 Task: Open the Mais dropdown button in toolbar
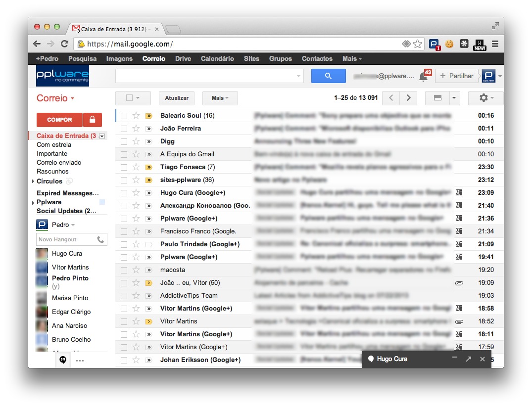[x=220, y=98]
